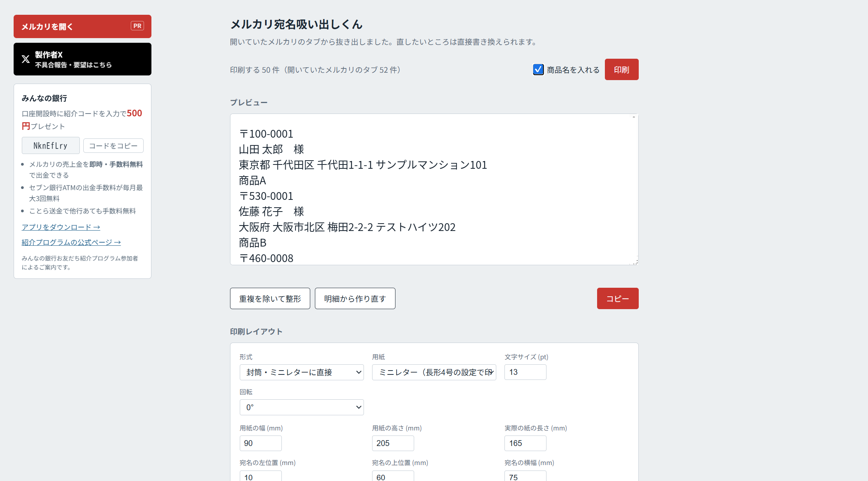Open the 用紙 paper type dropdown
Screen dimensions: 868x481
click(434, 373)
